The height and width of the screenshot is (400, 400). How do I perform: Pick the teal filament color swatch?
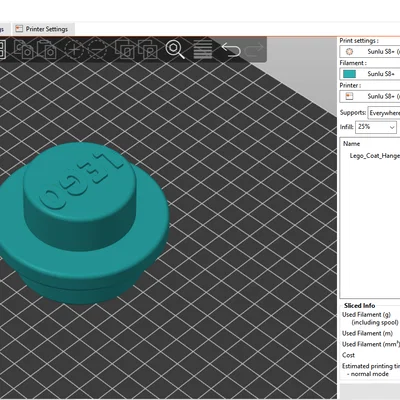click(x=349, y=74)
